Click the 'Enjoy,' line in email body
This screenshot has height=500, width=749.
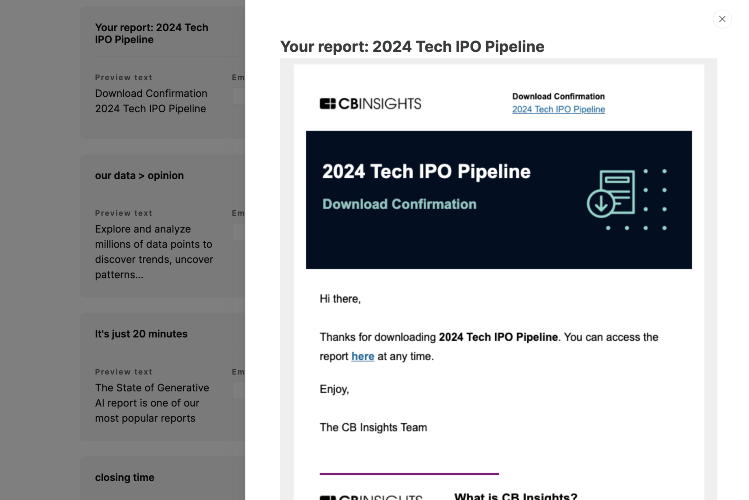click(x=334, y=389)
